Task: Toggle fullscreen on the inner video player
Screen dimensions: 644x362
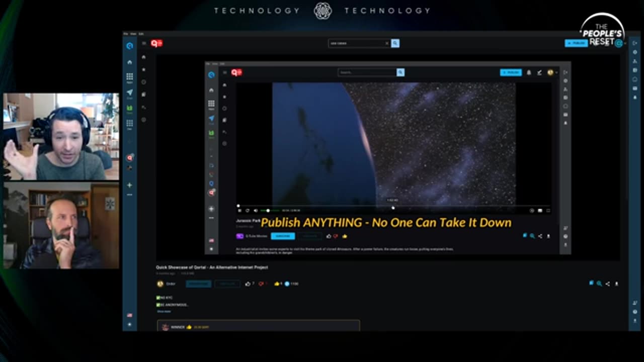Action: [x=548, y=211]
